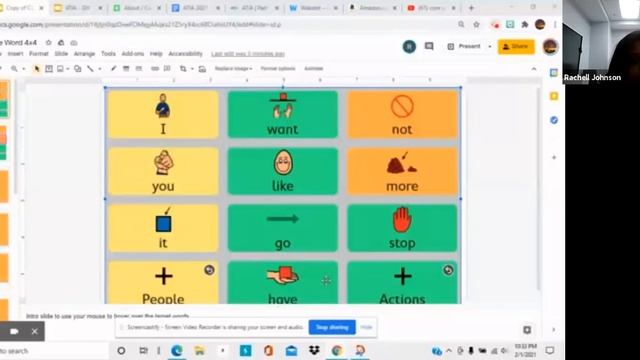
Task: Choose the border color pencil tool
Action: pyautogui.click(x=113, y=69)
